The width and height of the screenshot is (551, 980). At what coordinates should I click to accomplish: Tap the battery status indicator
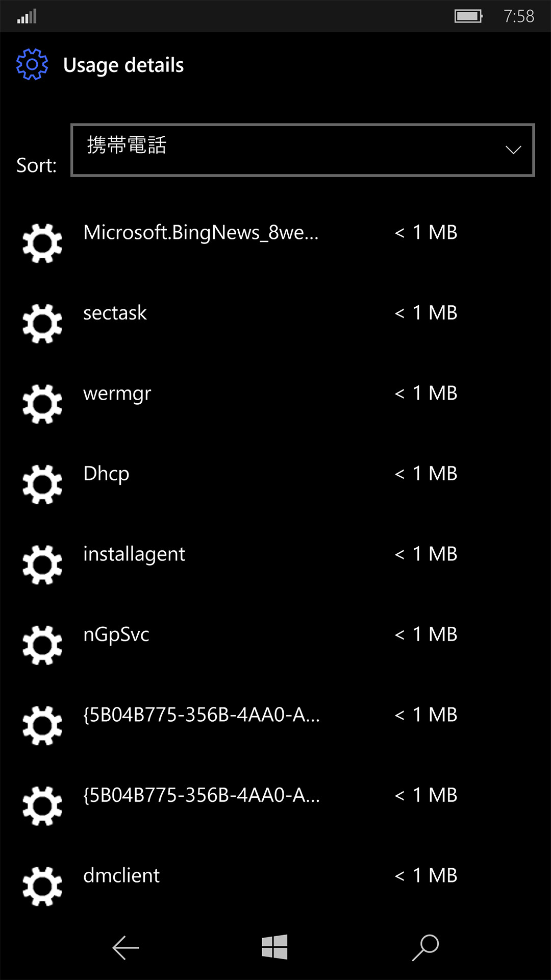pos(468,16)
